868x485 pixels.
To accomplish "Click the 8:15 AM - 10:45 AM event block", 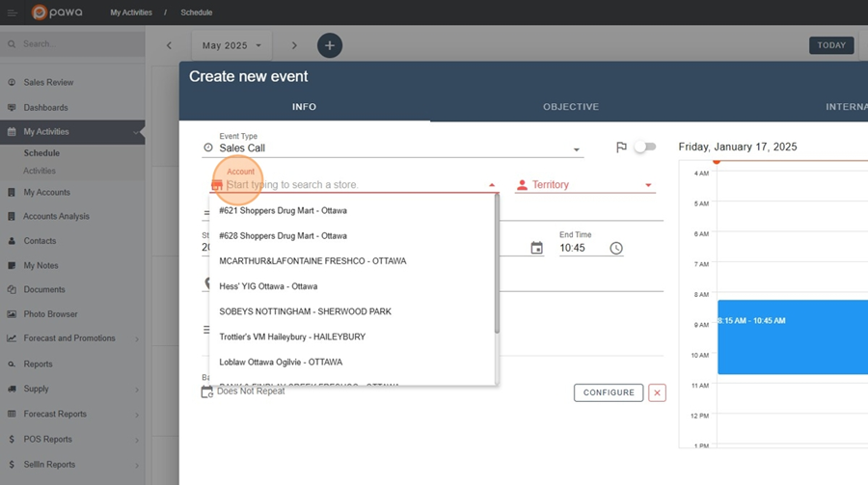I will tap(792, 337).
